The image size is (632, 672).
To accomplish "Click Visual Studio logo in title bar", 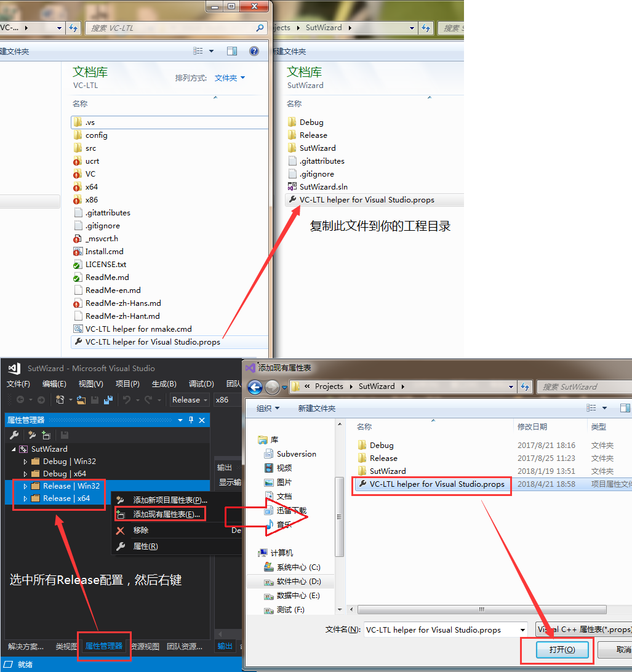I will coord(14,368).
